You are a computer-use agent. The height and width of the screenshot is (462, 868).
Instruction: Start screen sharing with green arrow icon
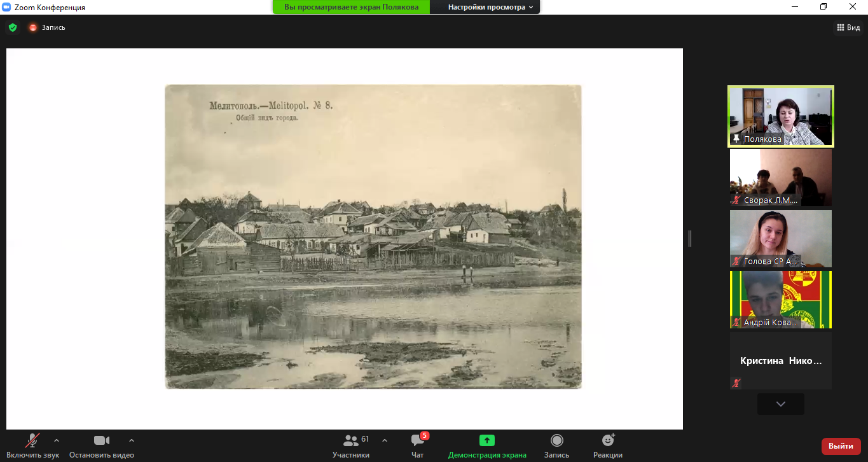[487, 445]
